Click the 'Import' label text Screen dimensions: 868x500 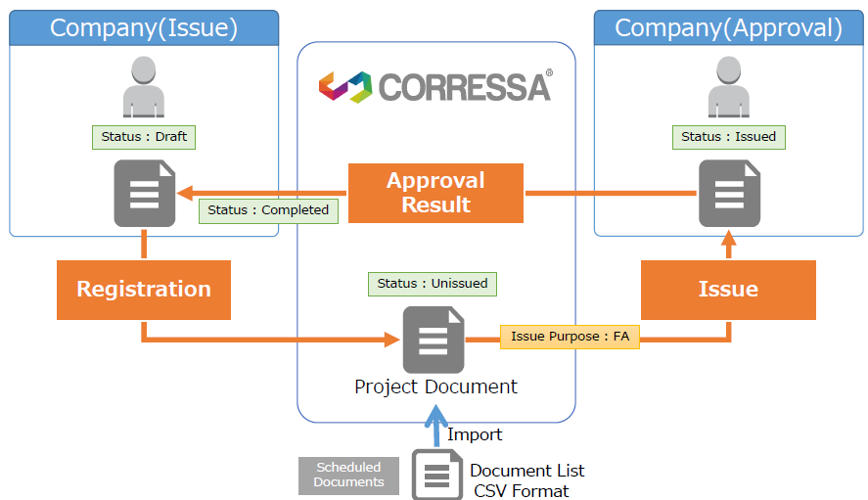pos(475,435)
